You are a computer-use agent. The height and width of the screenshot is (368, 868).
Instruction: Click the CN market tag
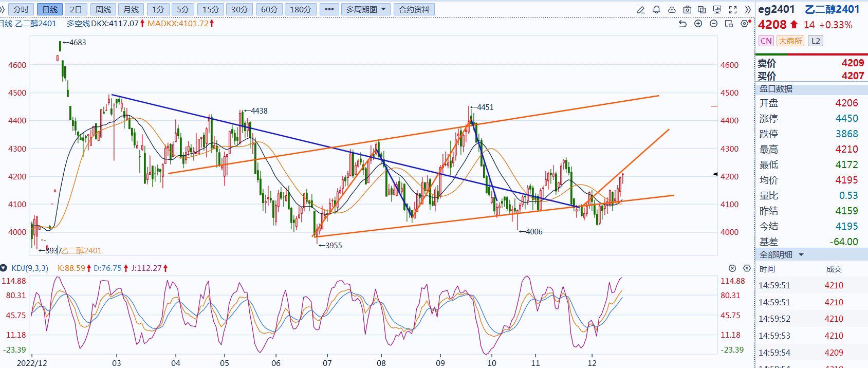tap(766, 41)
